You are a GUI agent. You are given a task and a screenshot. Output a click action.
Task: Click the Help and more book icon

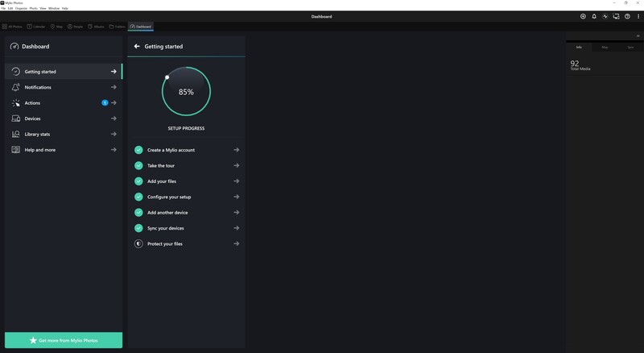(15, 150)
